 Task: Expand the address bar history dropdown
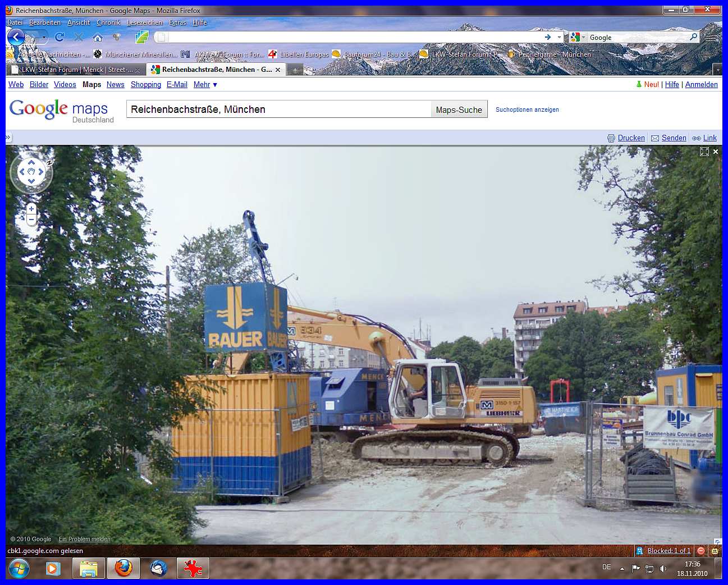(560, 38)
